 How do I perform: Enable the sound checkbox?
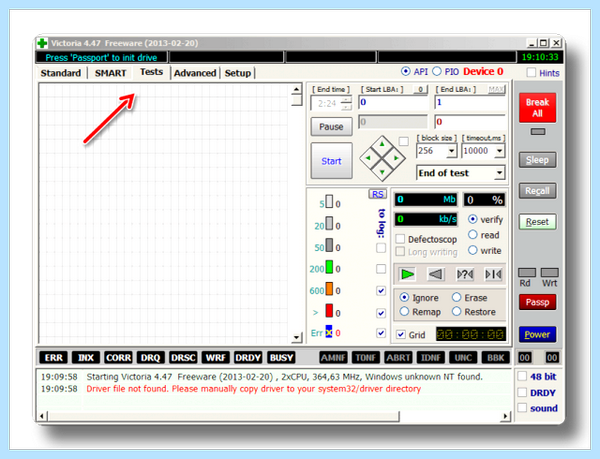click(x=522, y=408)
